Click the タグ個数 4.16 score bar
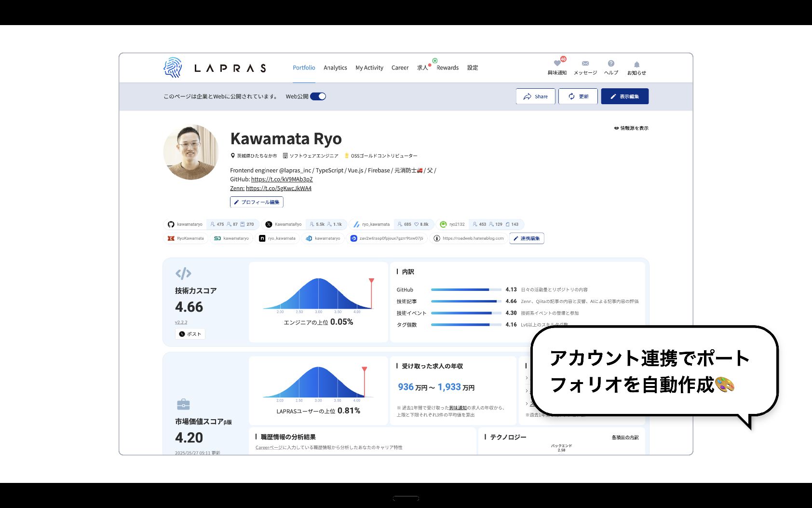 click(466, 325)
